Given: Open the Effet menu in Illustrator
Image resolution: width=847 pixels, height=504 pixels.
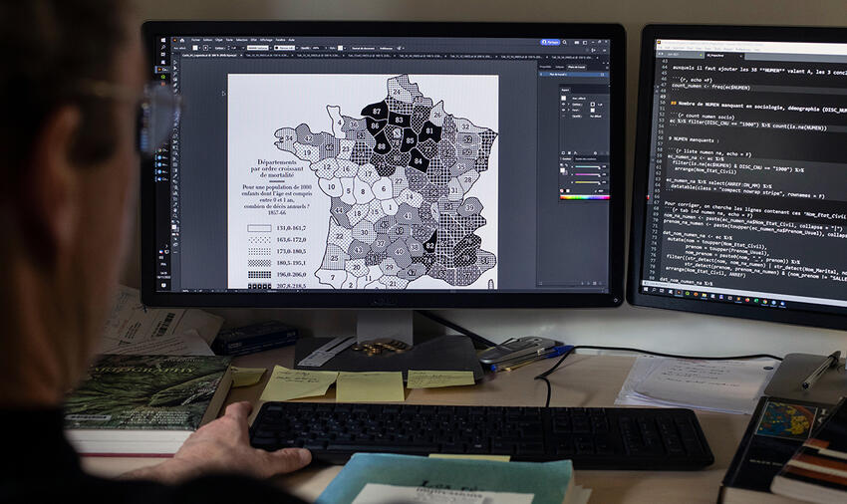Looking at the screenshot, I should click(253, 40).
